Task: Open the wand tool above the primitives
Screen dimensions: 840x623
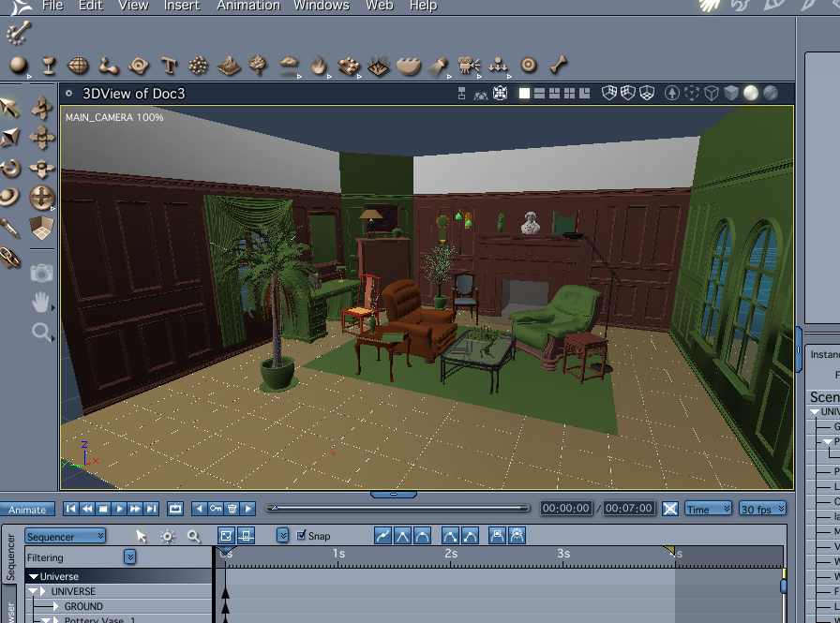Action: click(x=19, y=33)
